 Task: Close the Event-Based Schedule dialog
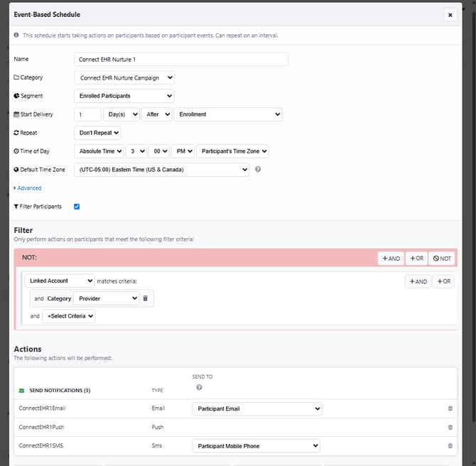pyautogui.click(x=450, y=15)
